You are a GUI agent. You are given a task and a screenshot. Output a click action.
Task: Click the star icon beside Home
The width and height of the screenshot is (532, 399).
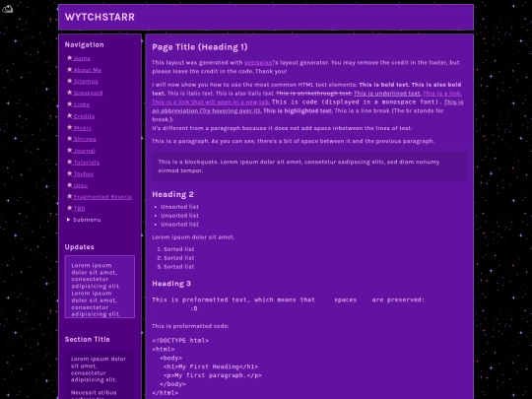pos(70,58)
